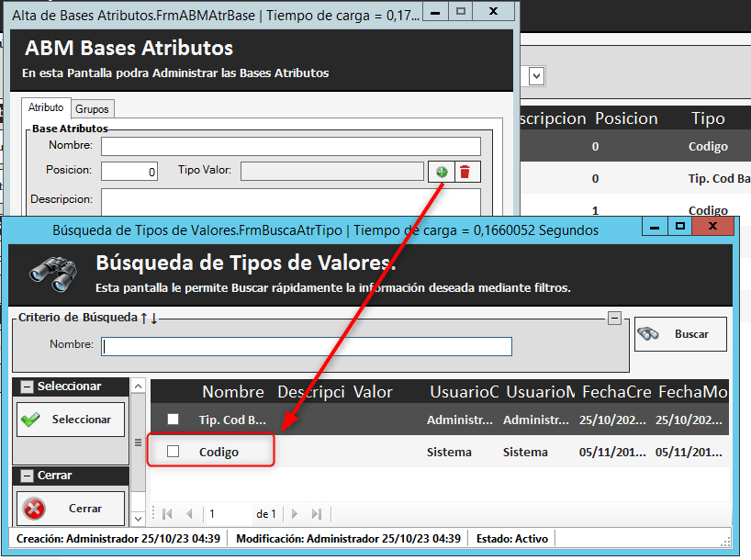
Task: Open the dropdown behind the ABM window
Action: click(536, 76)
